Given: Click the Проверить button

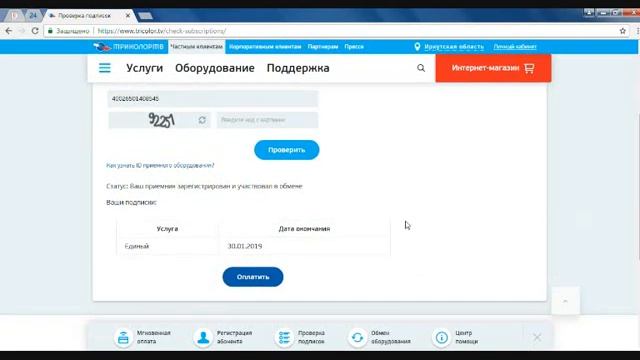Looking at the screenshot, I should [x=287, y=150].
